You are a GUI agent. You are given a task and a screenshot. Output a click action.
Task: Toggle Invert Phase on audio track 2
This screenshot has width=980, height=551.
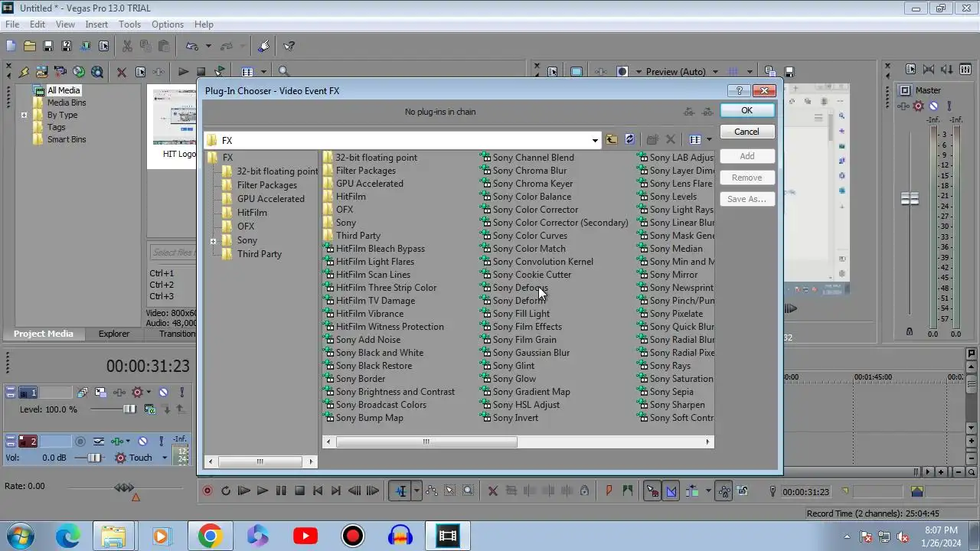pyautogui.click(x=99, y=442)
